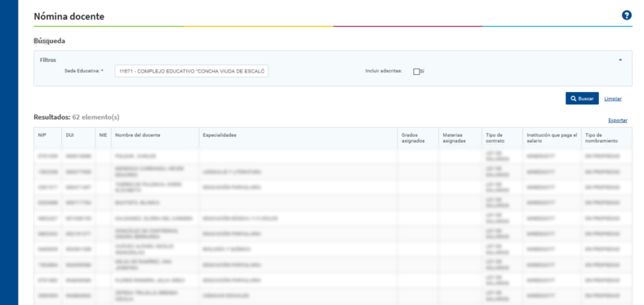
Task: Select the first row of results table
Action: 333,156
